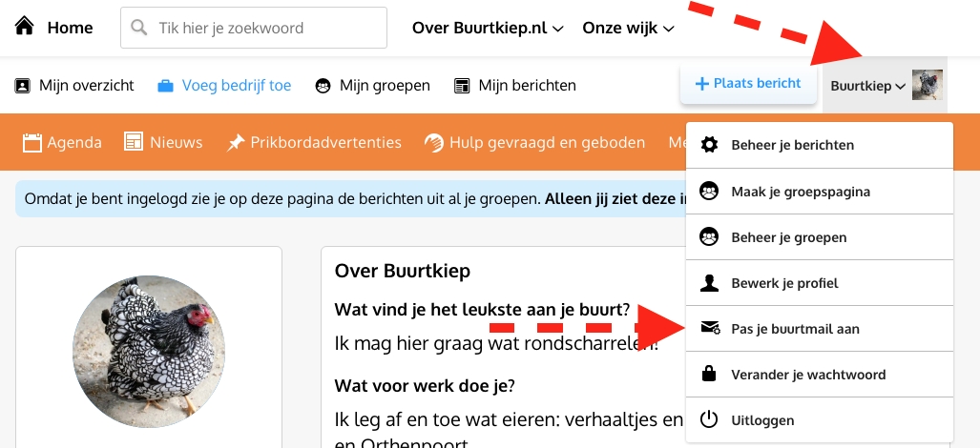Choose Pas je buurtmail aan
Image resolution: width=980 pixels, height=448 pixels.
pyautogui.click(x=795, y=329)
